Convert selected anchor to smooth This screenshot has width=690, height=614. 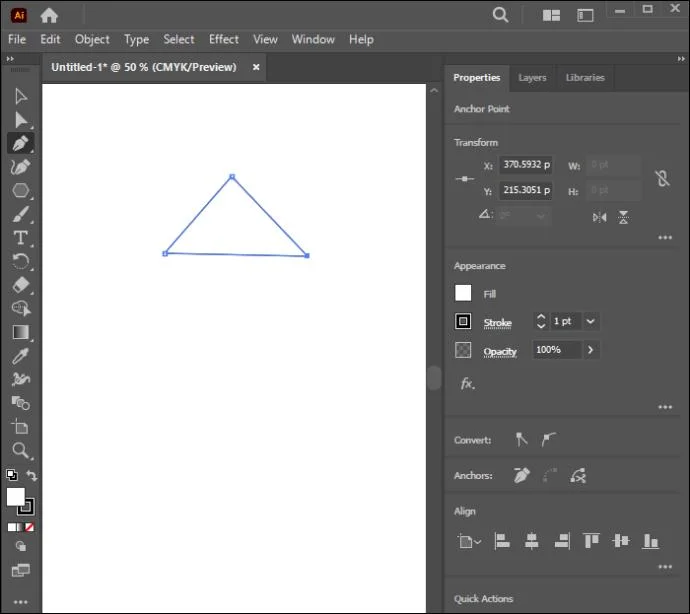pos(548,439)
